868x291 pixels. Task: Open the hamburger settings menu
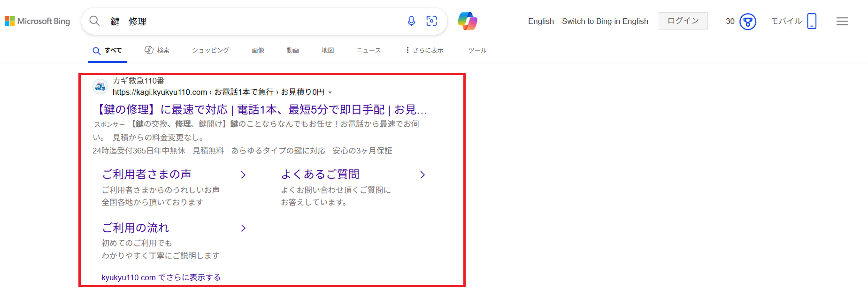pos(842,21)
